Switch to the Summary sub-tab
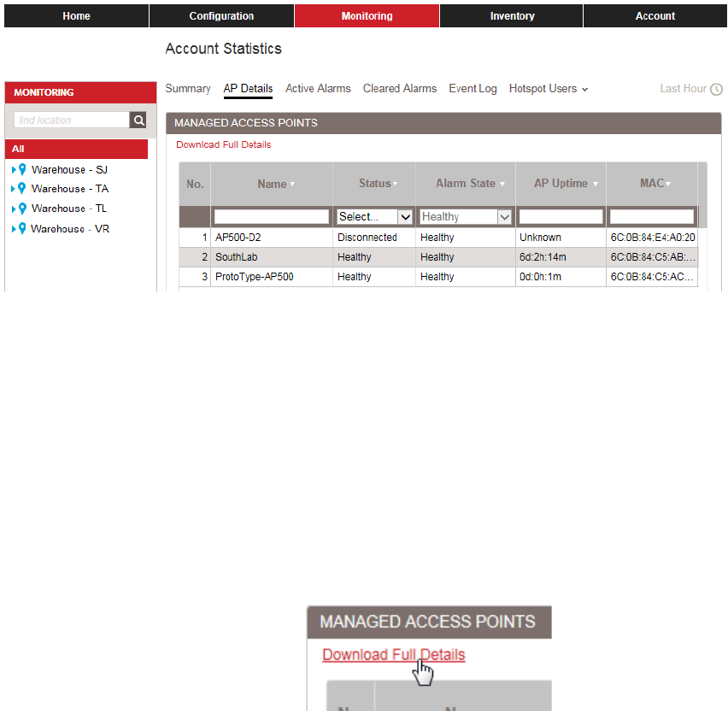 [x=188, y=89]
